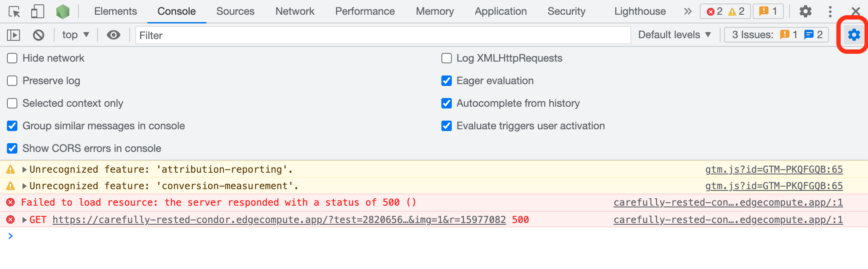
Task: Toggle the device toolbar icon
Action: click(37, 12)
